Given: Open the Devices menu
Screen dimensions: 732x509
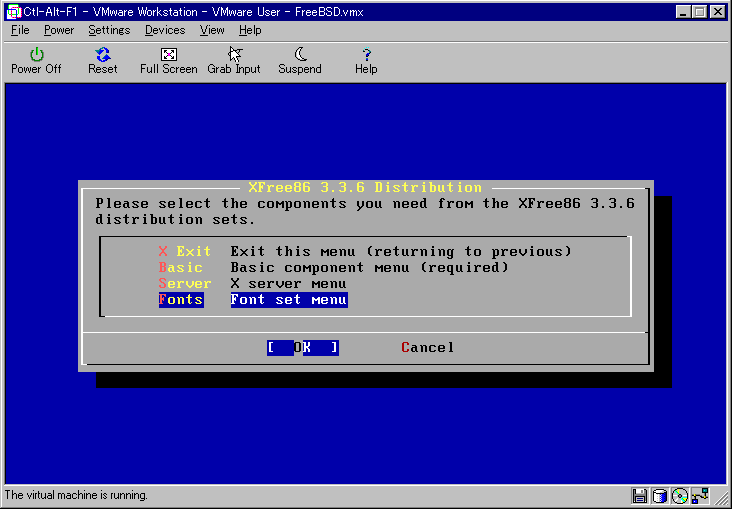Looking at the screenshot, I should click(x=165, y=30).
